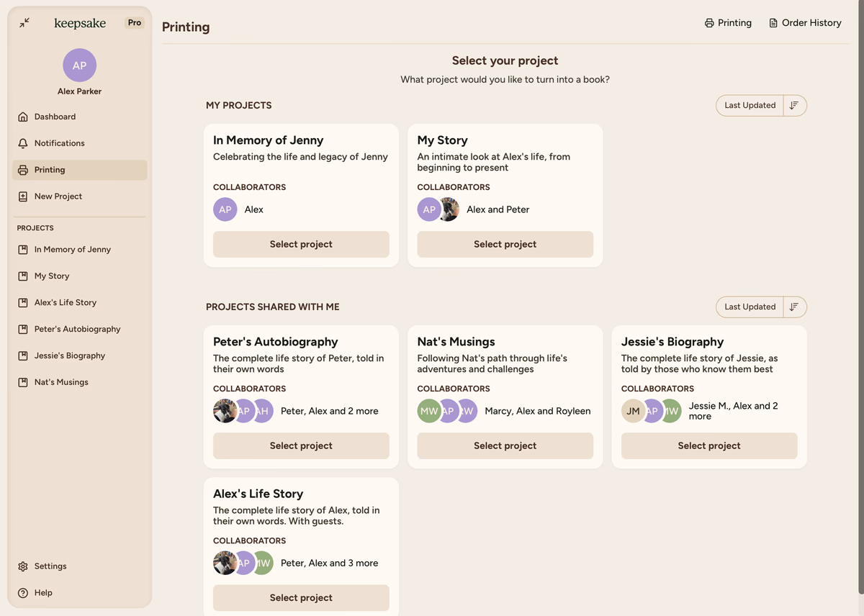The image size is (864, 616).
Task: Click the New Project plus icon
Action: [x=23, y=196]
